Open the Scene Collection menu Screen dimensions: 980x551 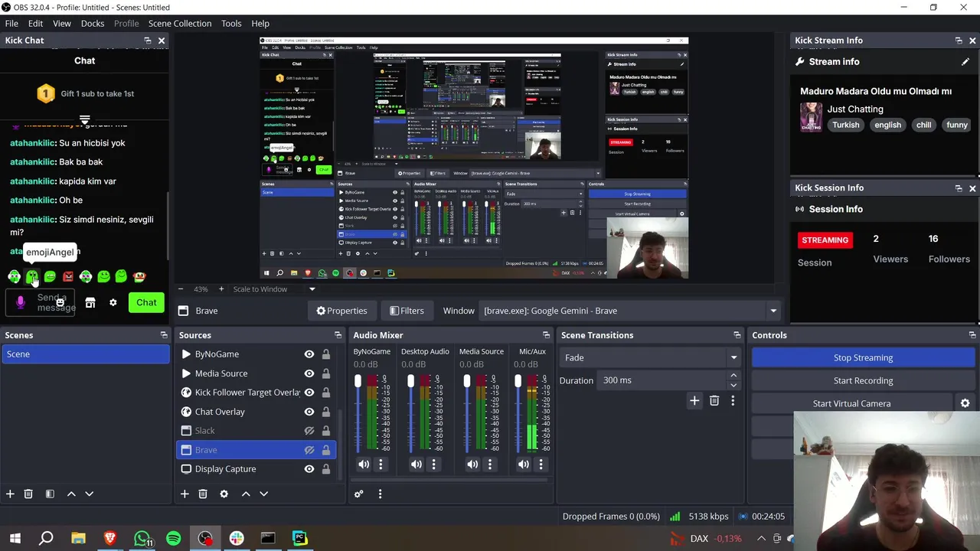pos(180,24)
